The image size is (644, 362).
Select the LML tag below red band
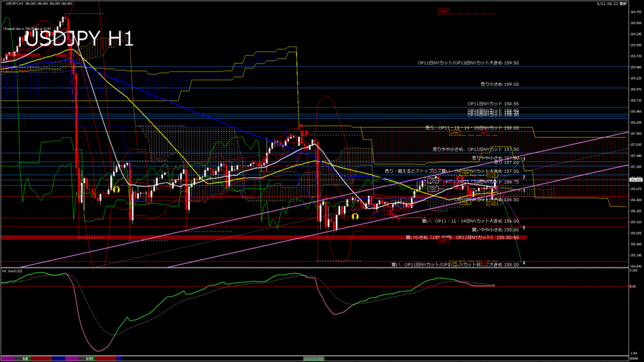(443, 241)
